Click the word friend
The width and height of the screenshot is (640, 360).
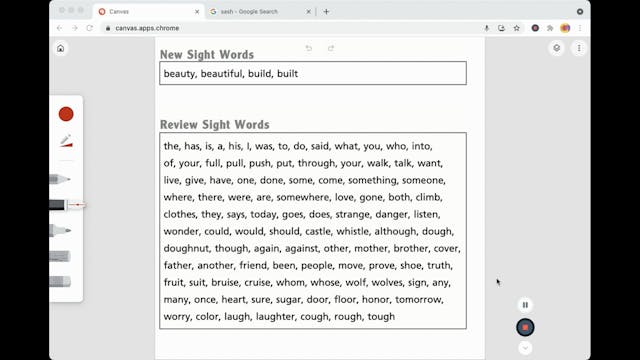[x=253, y=266]
